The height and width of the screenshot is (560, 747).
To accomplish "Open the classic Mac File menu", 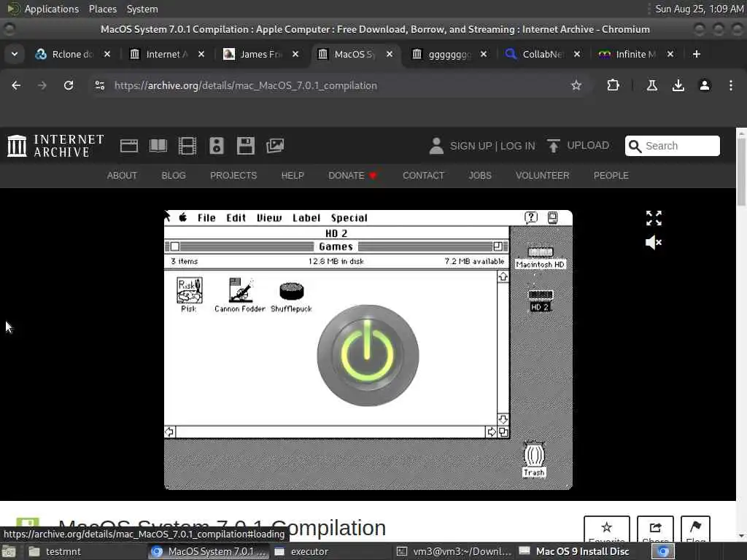I will (x=206, y=217).
